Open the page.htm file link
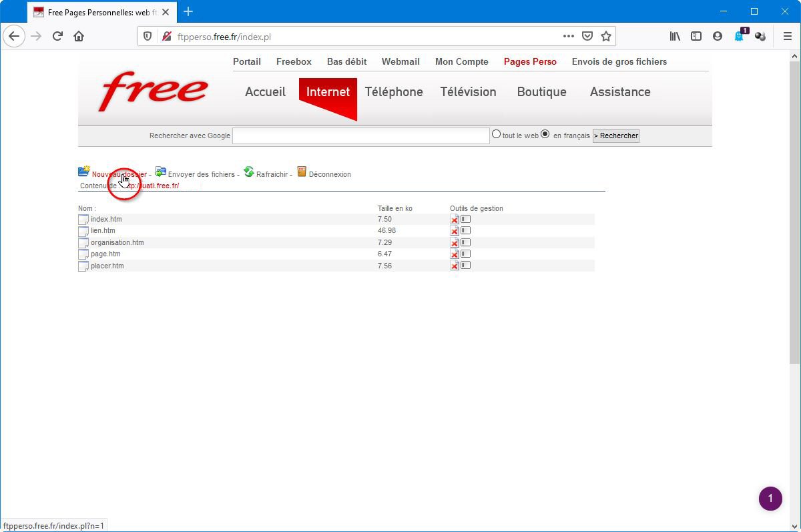The width and height of the screenshot is (801, 532). pos(105,254)
